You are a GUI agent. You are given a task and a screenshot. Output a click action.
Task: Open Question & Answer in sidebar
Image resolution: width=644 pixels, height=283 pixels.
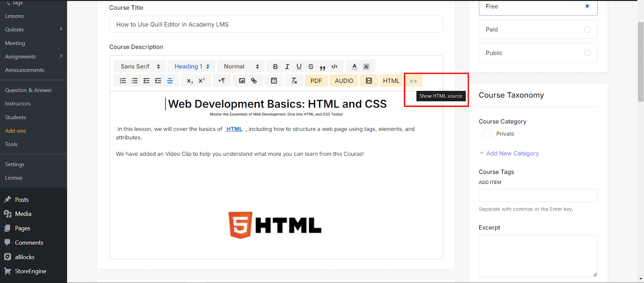click(28, 90)
